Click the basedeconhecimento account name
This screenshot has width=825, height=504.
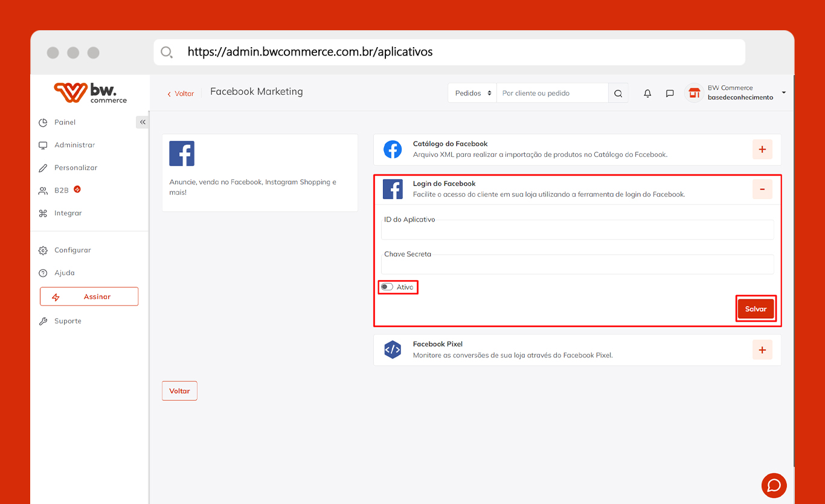[x=740, y=98]
